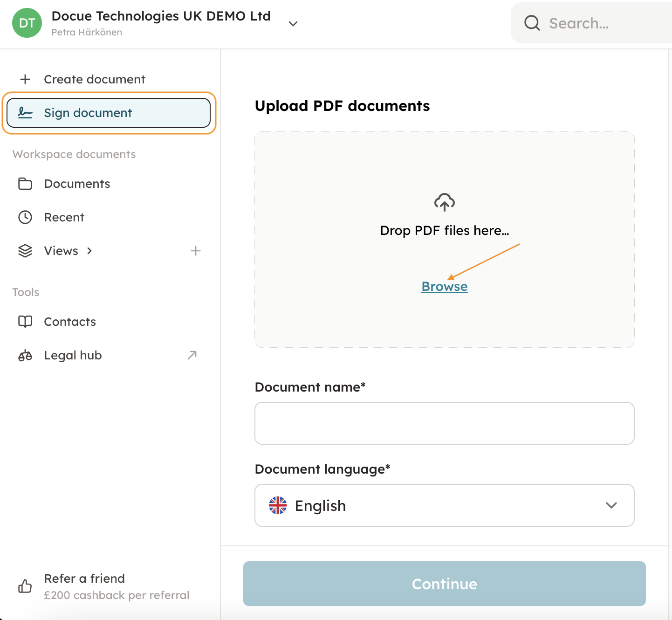Expand the workspace switcher chevron
Image resolution: width=672 pixels, height=620 pixels.
[293, 24]
